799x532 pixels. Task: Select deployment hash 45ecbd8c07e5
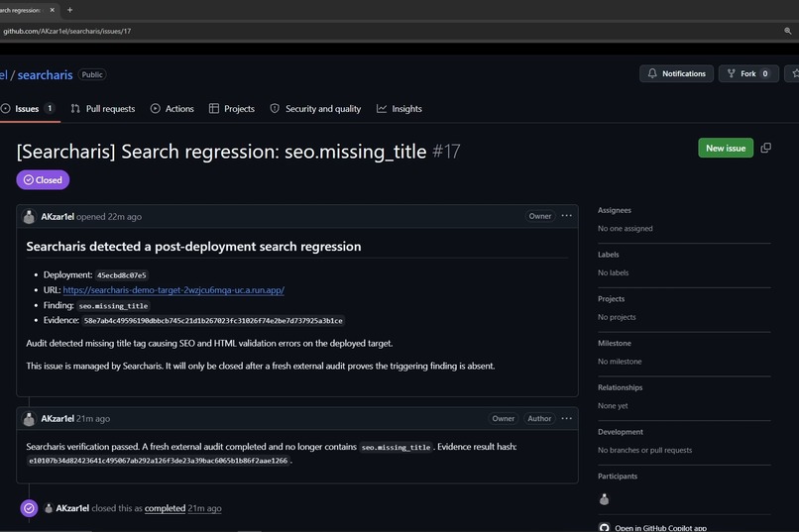click(122, 275)
